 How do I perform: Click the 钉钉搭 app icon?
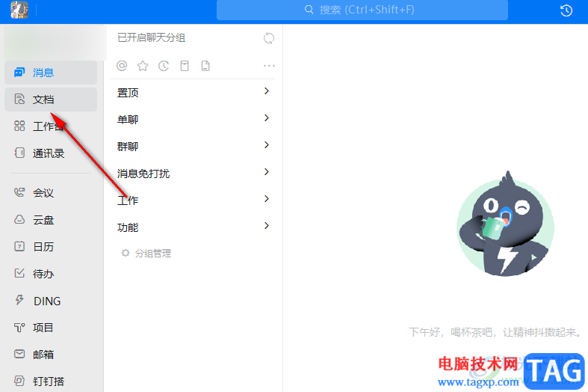19,381
